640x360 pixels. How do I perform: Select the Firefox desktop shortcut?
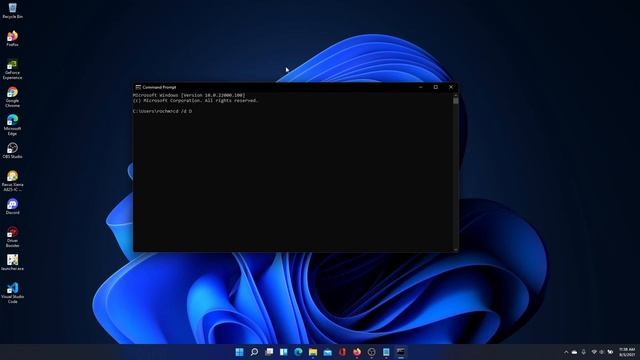[12, 38]
